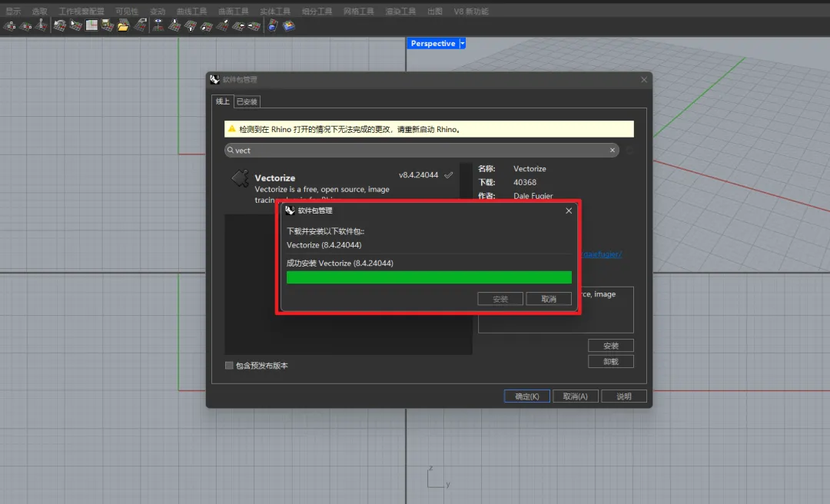Open the 曲面工具 tab
830x504 pixels.
(x=234, y=11)
